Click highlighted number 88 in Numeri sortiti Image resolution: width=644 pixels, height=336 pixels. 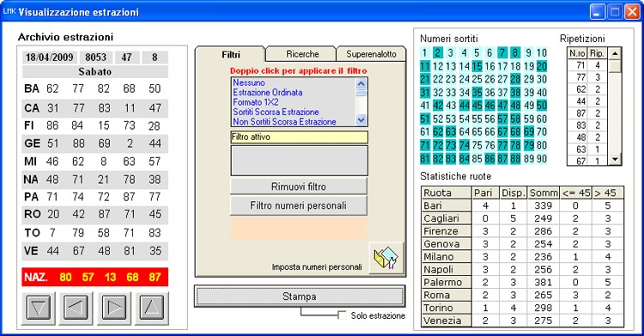pyautogui.click(x=515, y=158)
